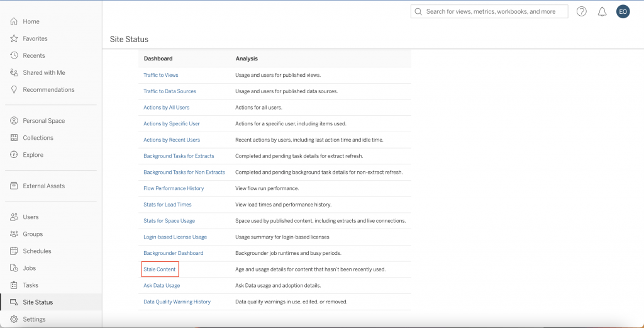This screenshot has height=328, width=644.
Task: Click the Collections icon in sidebar
Action: 14,138
